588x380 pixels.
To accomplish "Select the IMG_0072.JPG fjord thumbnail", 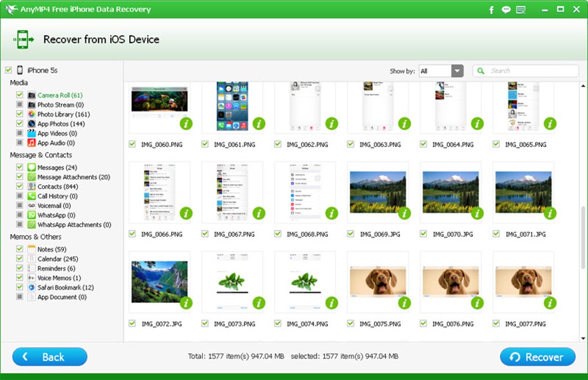I will [159, 281].
